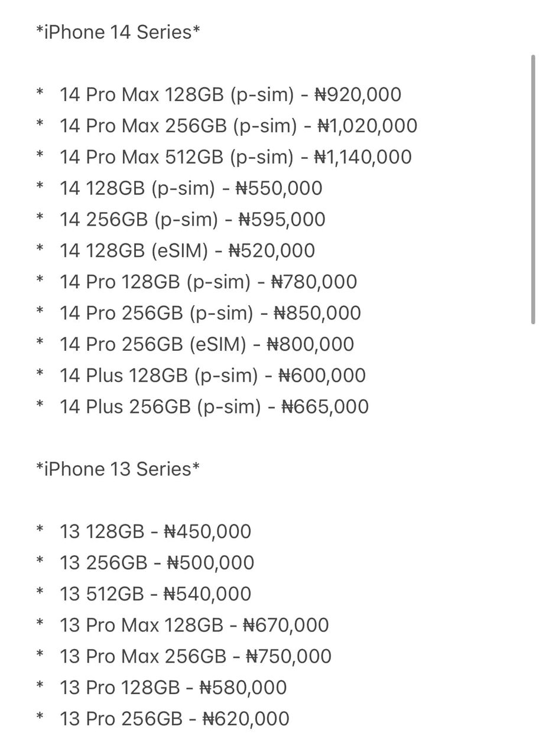Click the 13 128GB ₦450,000 line
This screenshot has height=756, width=539.
point(155,532)
